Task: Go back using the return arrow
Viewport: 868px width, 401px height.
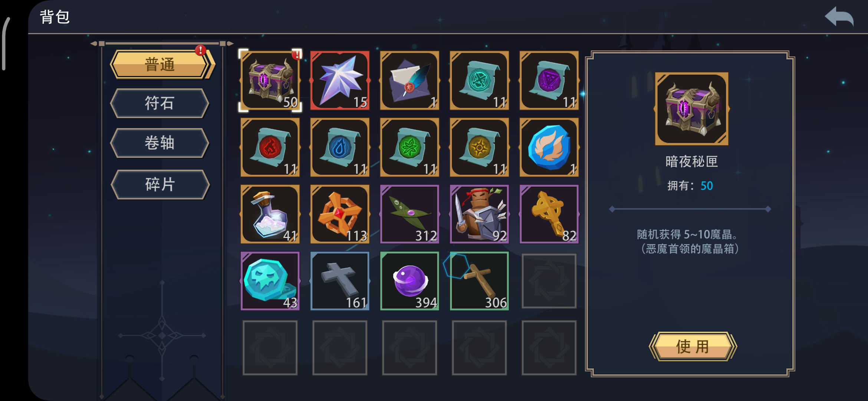Action: [839, 17]
